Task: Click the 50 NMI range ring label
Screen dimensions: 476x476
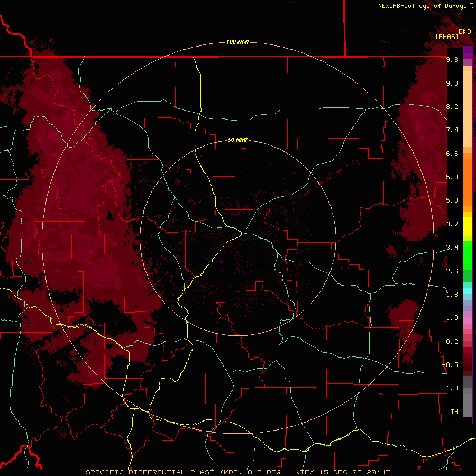Action: [x=237, y=140]
